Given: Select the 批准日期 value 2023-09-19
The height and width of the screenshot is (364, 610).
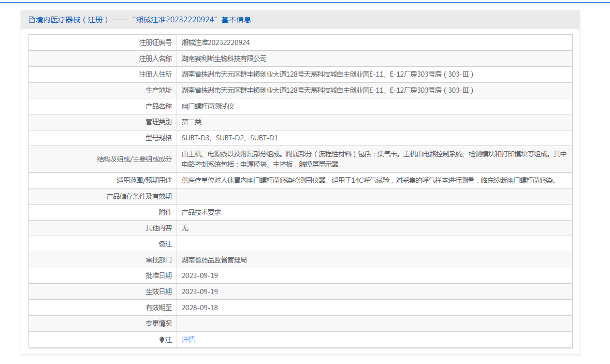Looking at the screenshot, I should click(199, 276).
